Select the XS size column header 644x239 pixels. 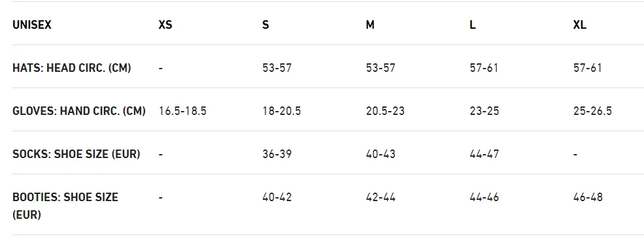tap(165, 25)
